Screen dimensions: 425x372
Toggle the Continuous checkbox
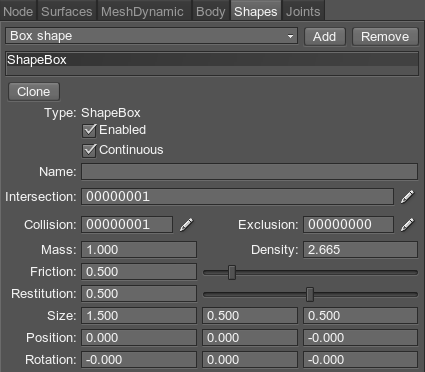point(89,150)
